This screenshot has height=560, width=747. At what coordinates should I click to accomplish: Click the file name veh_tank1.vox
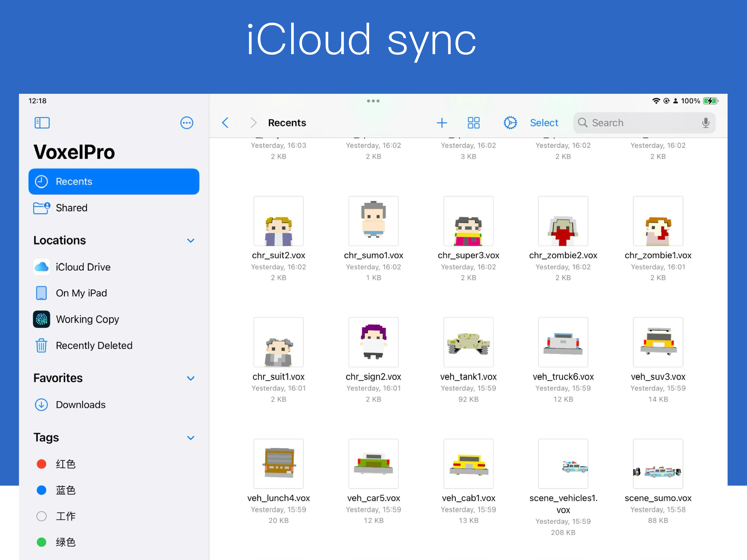pos(468,377)
